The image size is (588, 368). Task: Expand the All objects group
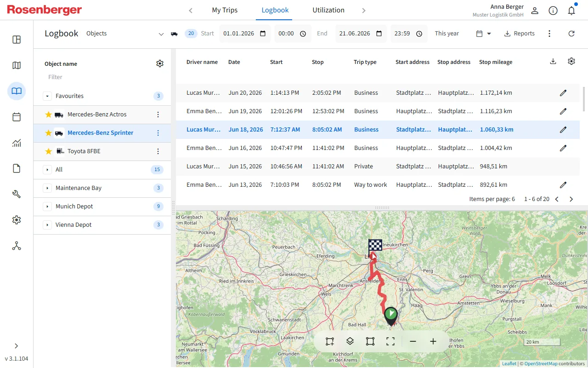tap(47, 170)
